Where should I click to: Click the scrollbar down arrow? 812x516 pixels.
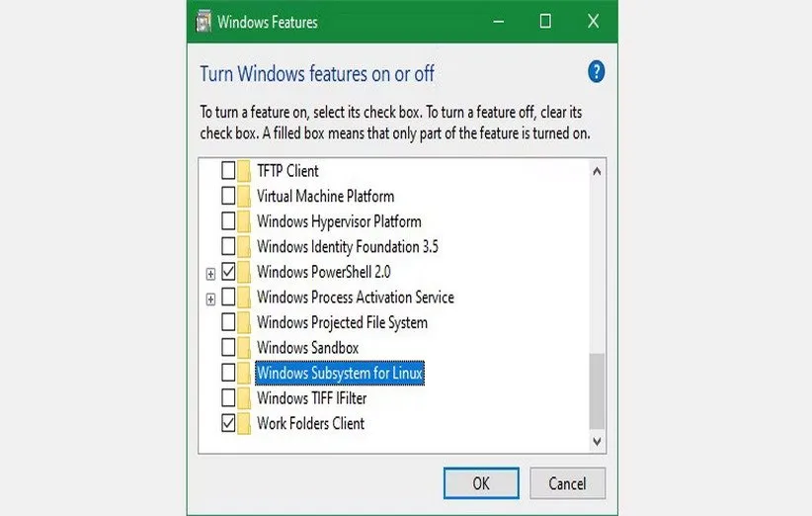(x=597, y=442)
